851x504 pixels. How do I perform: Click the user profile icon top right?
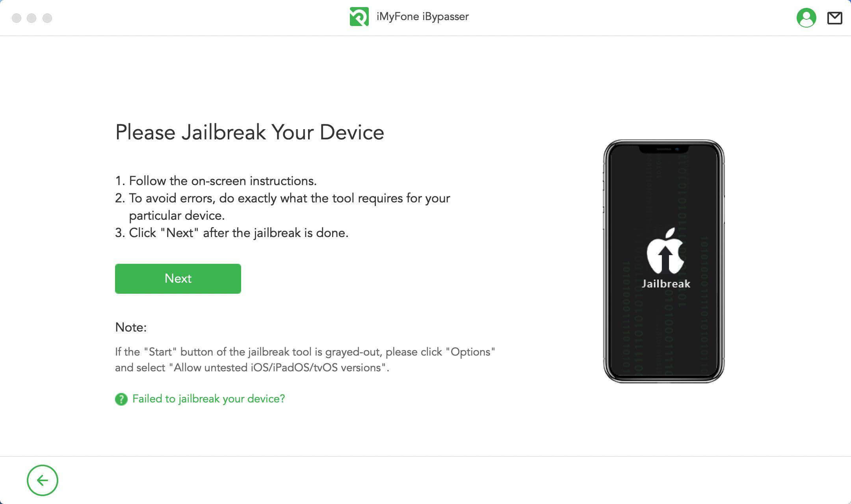pyautogui.click(x=806, y=17)
